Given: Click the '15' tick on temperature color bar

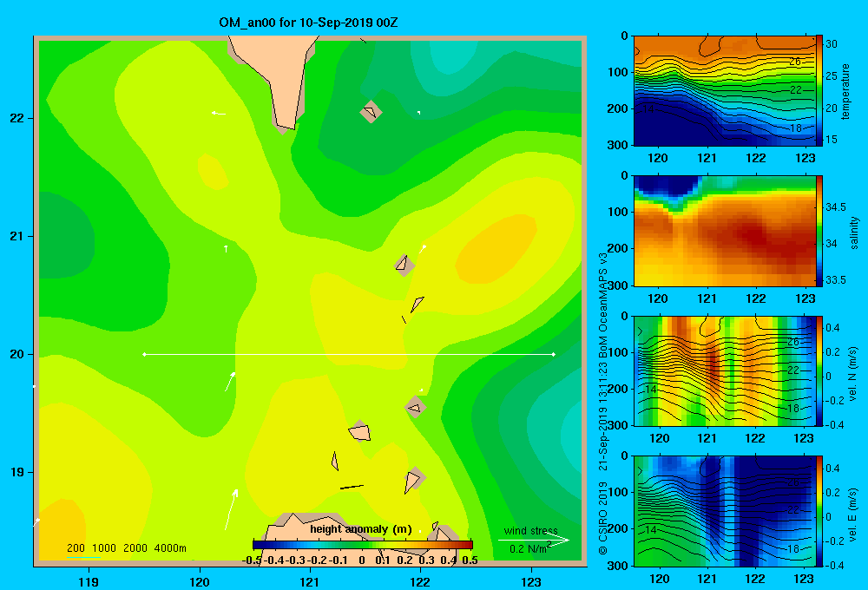Looking at the screenshot, I should (x=832, y=140).
